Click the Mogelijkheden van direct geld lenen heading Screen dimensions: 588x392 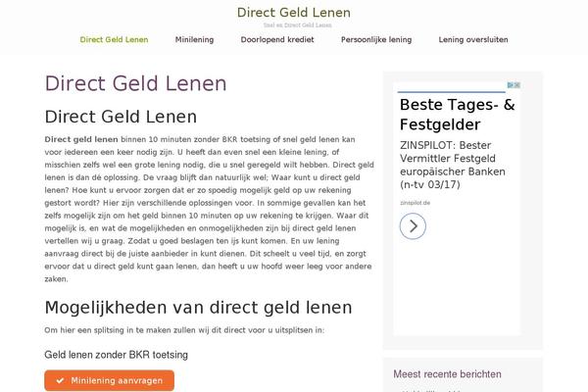(x=198, y=308)
